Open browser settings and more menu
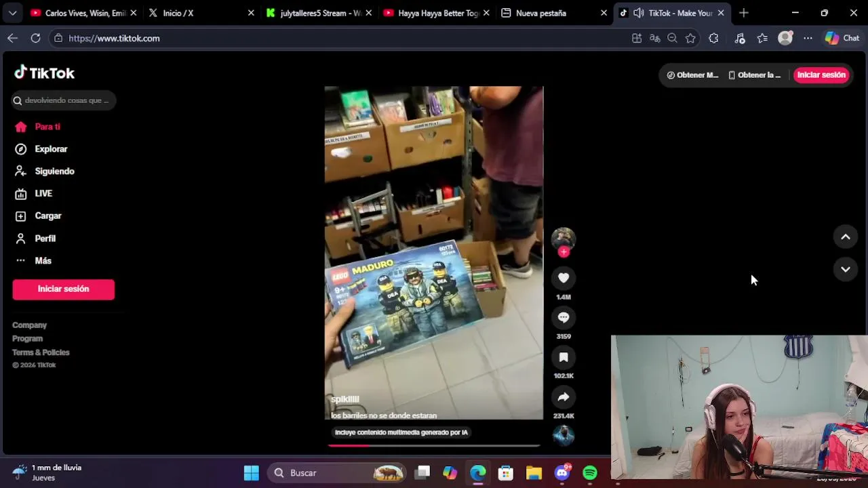Screen dimensions: 868x488 [x=808, y=39]
